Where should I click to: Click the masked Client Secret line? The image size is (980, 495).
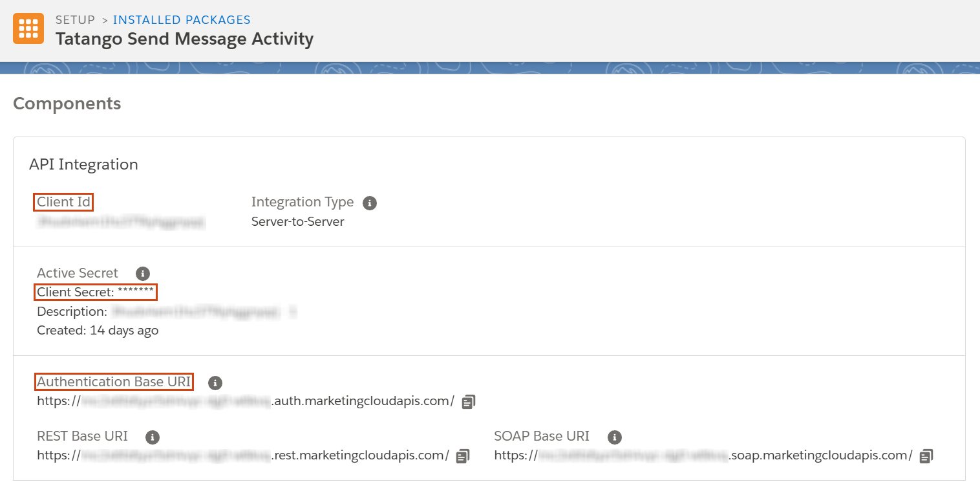[x=96, y=292]
